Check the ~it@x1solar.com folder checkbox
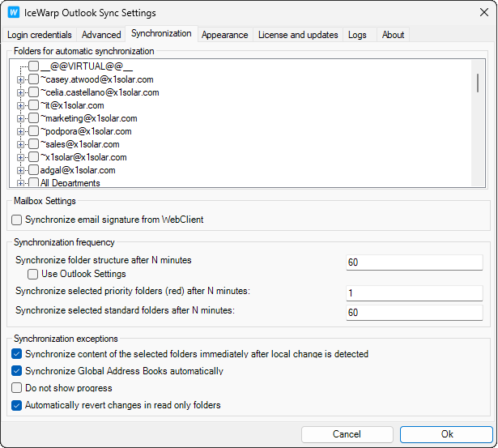Screen dimensions: 498x448 [x=34, y=105]
